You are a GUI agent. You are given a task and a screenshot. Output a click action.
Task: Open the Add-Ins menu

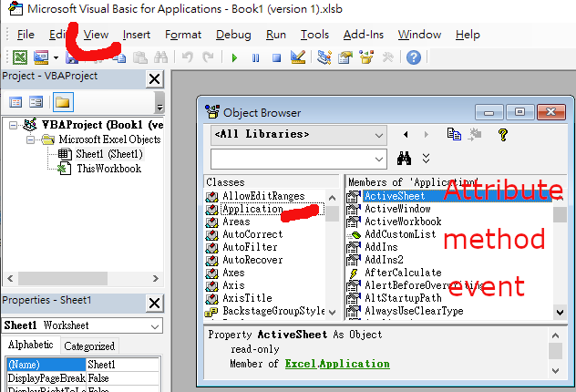[x=364, y=35]
